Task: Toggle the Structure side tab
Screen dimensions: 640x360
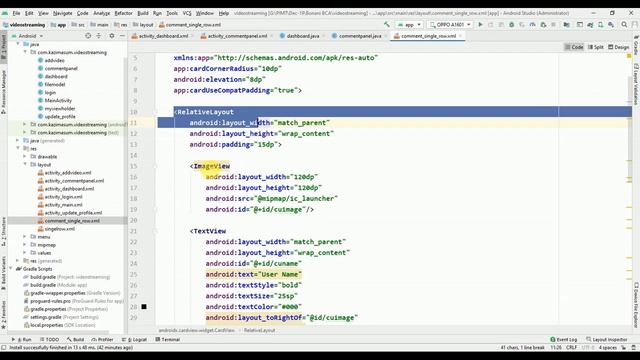Action: 4,232
